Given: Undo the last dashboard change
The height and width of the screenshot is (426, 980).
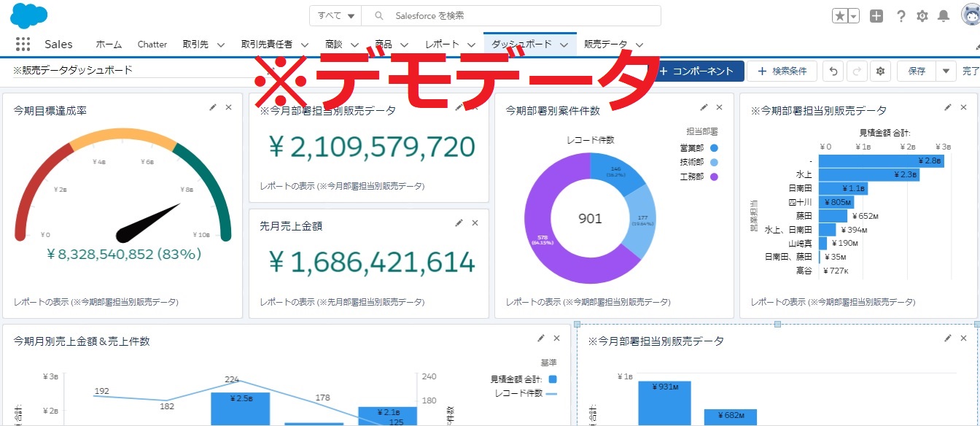Looking at the screenshot, I should tap(833, 71).
